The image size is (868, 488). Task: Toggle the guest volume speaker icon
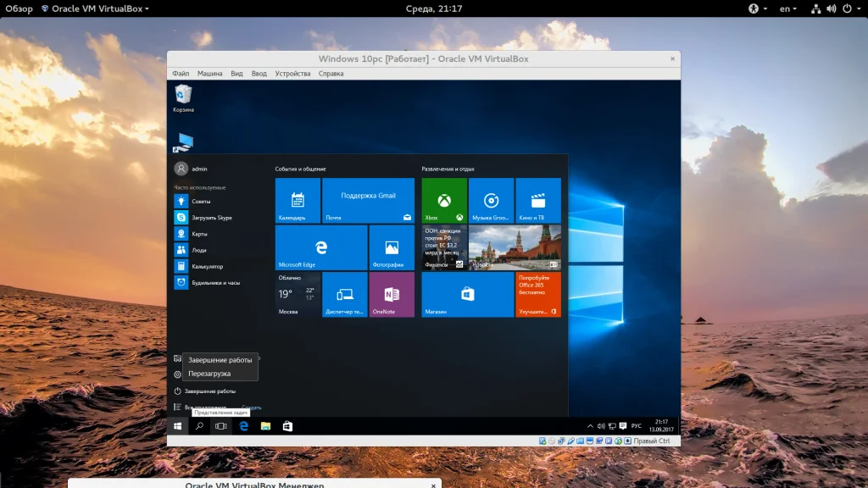coord(601,425)
